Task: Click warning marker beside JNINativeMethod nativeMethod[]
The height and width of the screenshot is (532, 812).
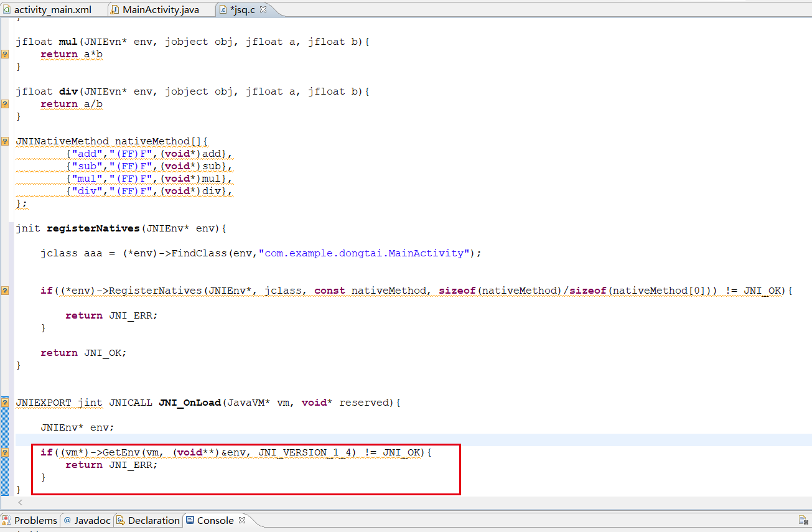Action: 5,141
